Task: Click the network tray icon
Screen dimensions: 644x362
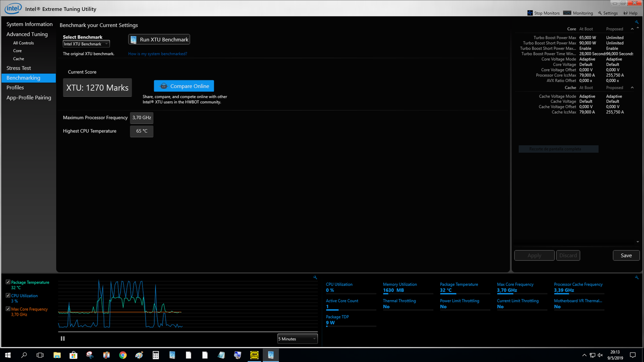Action: click(592, 355)
